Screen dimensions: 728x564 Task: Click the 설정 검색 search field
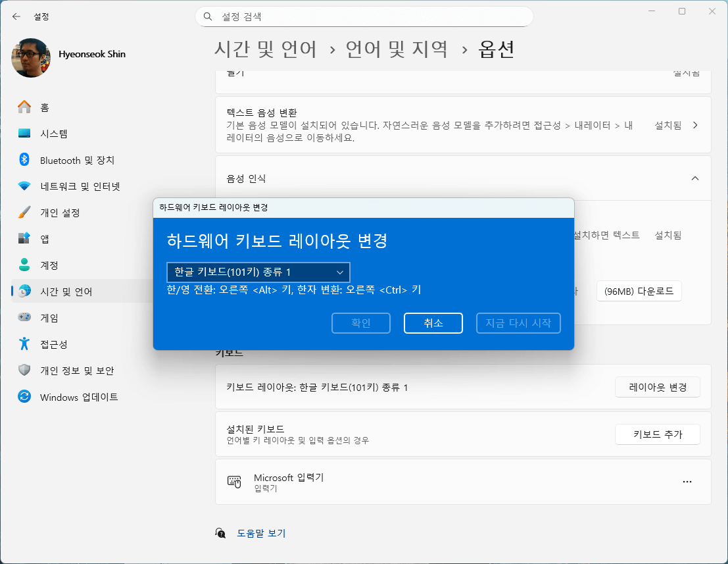(364, 16)
